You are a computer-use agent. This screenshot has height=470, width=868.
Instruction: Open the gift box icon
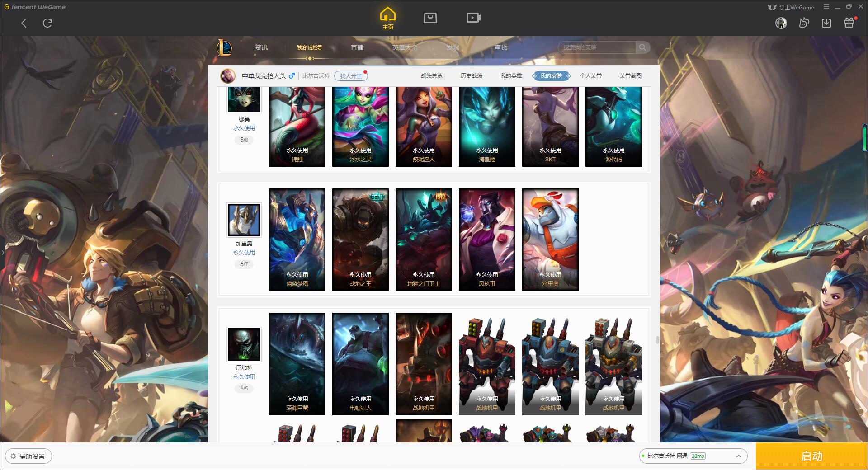click(849, 23)
